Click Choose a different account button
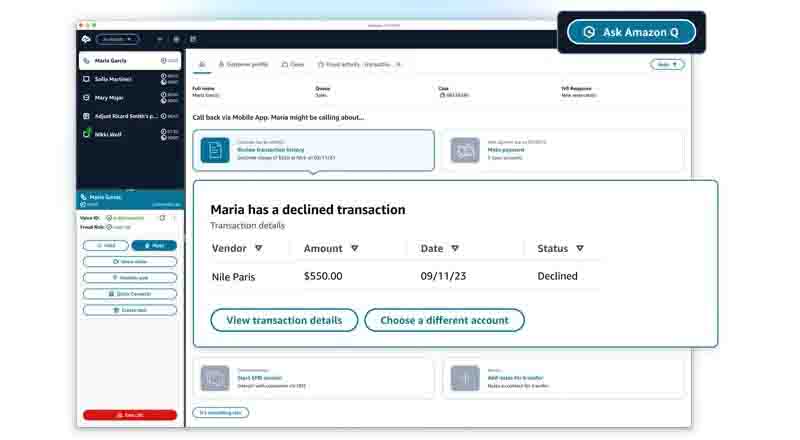Viewport: 800px width, 440px height. tap(444, 320)
